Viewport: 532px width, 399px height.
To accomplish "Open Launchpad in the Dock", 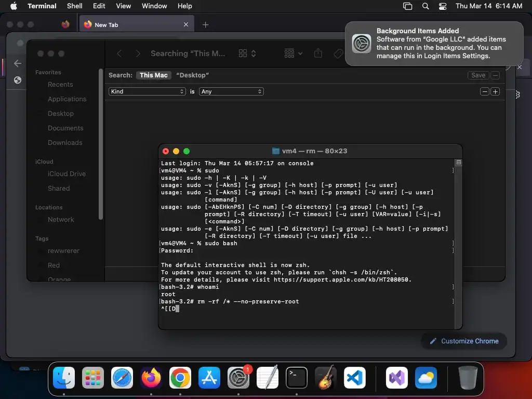I will coord(93,378).
